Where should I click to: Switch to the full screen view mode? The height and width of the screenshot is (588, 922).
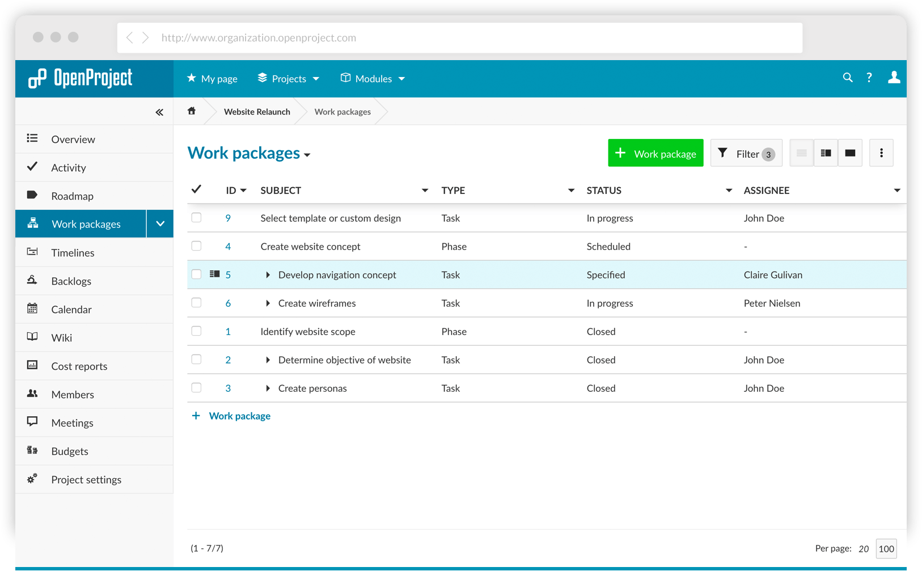850,153
